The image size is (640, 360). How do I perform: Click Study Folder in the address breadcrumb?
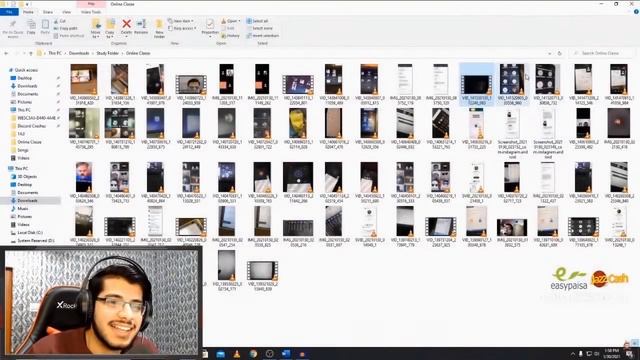107,53
